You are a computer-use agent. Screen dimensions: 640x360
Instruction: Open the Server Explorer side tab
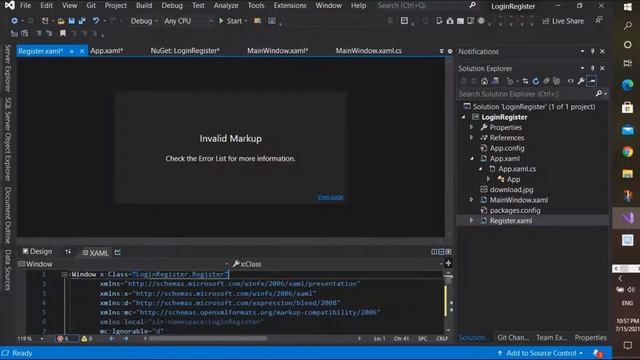tap(8, 68)
